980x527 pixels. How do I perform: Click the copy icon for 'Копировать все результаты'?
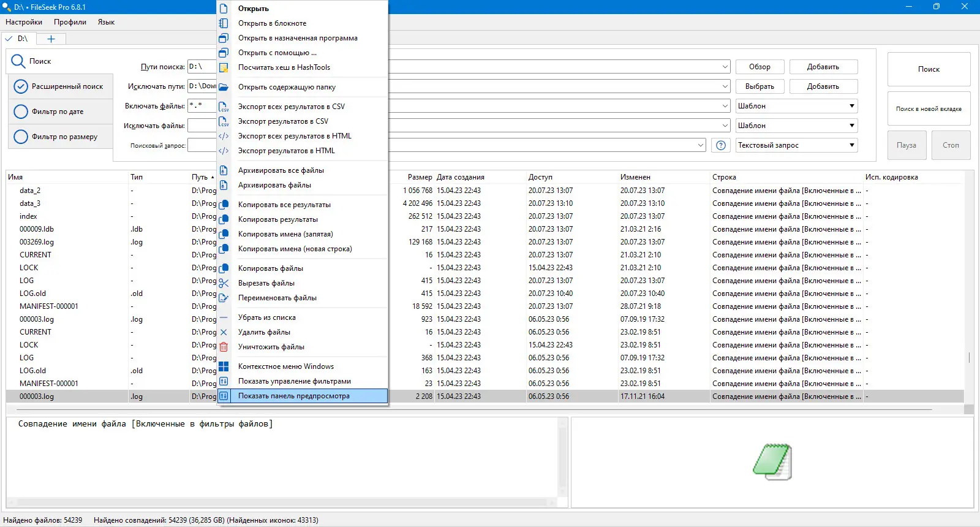pyautogui.click(x=224, y=205)
